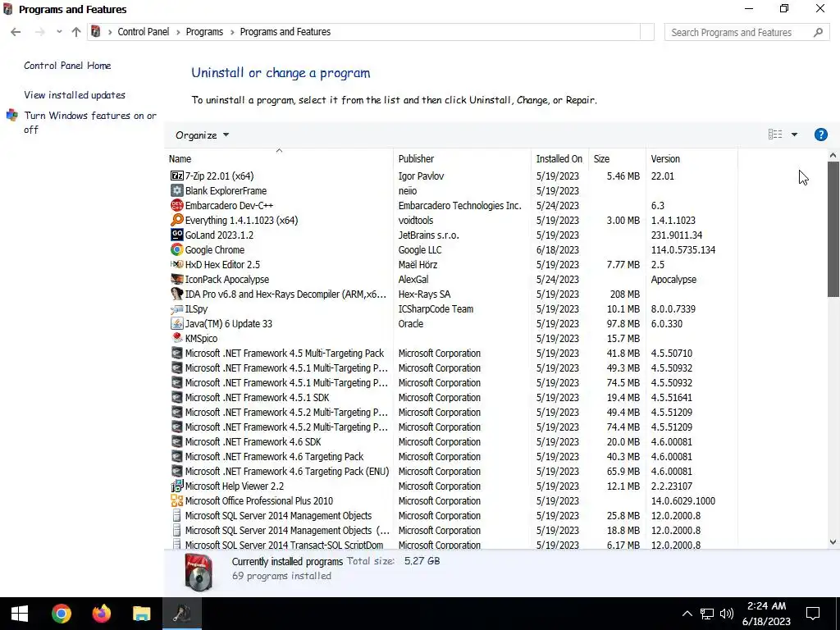Click Microsoft Office Professional Plus 2010 icon
This screenshot has width=840, height=630.
pyautogui.click(x=177, y=501)
